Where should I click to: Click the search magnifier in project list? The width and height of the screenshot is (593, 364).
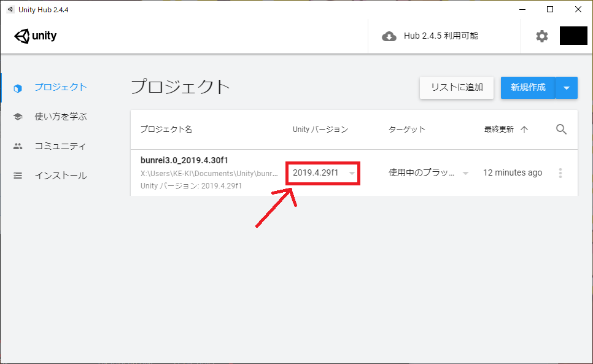tap(561, 129)
